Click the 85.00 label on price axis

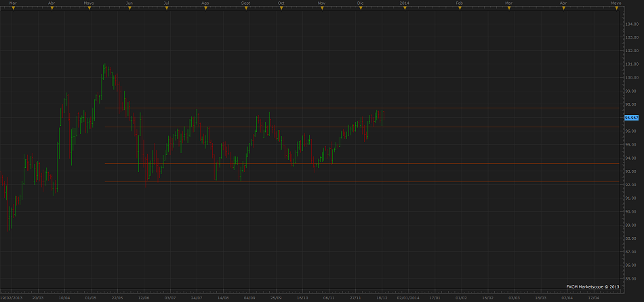click(x=631, y=278)
